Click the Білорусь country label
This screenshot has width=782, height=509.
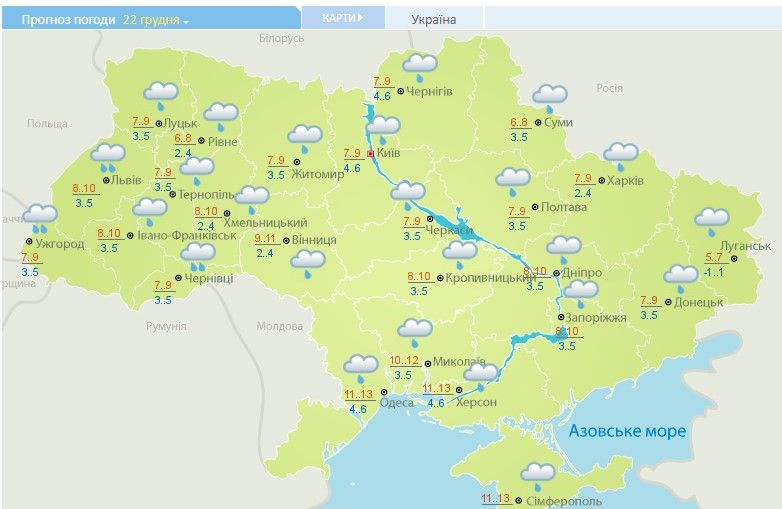coord(281,38)
